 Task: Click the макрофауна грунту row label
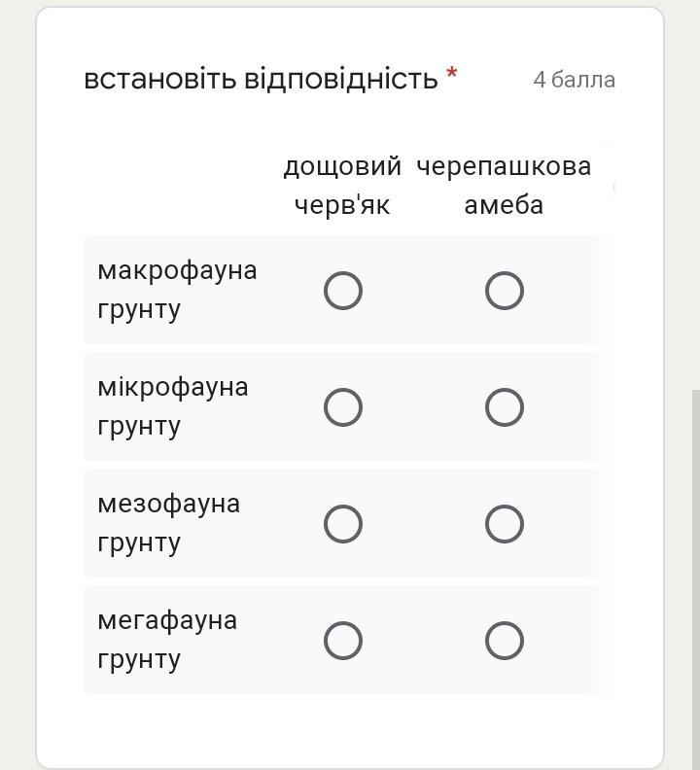tap(177, 289)
